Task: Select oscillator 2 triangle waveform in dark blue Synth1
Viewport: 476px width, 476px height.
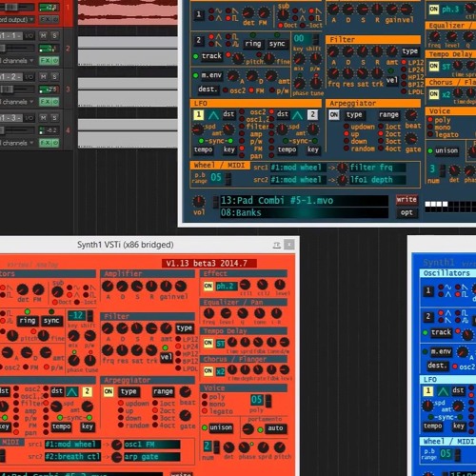Action: coord(211,36)
